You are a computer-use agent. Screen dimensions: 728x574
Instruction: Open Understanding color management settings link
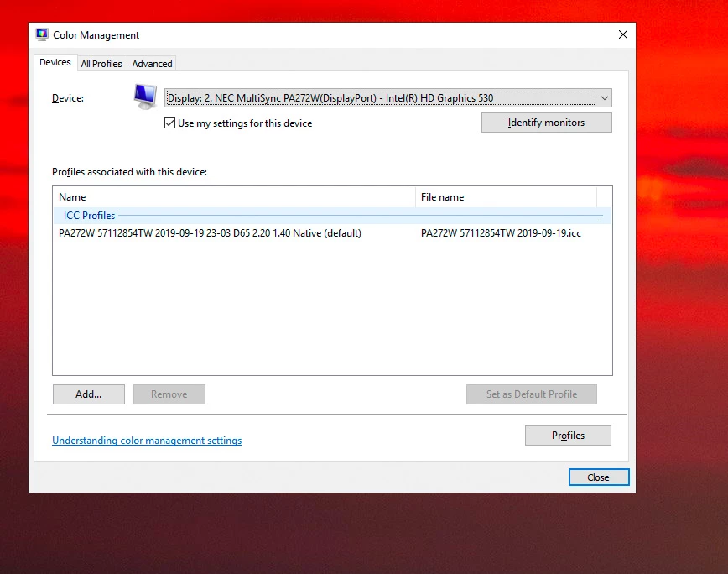click(x=147, y=441)
